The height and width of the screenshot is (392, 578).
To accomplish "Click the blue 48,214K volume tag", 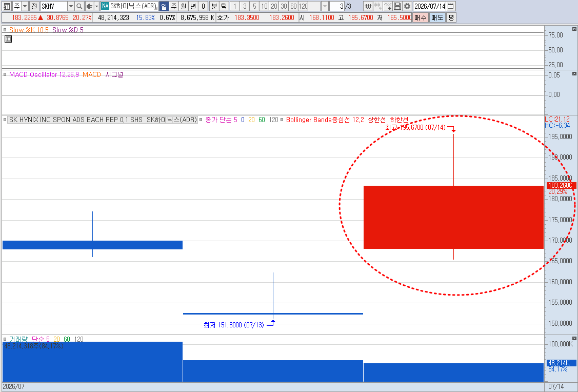I will click(x=561, y=363).
